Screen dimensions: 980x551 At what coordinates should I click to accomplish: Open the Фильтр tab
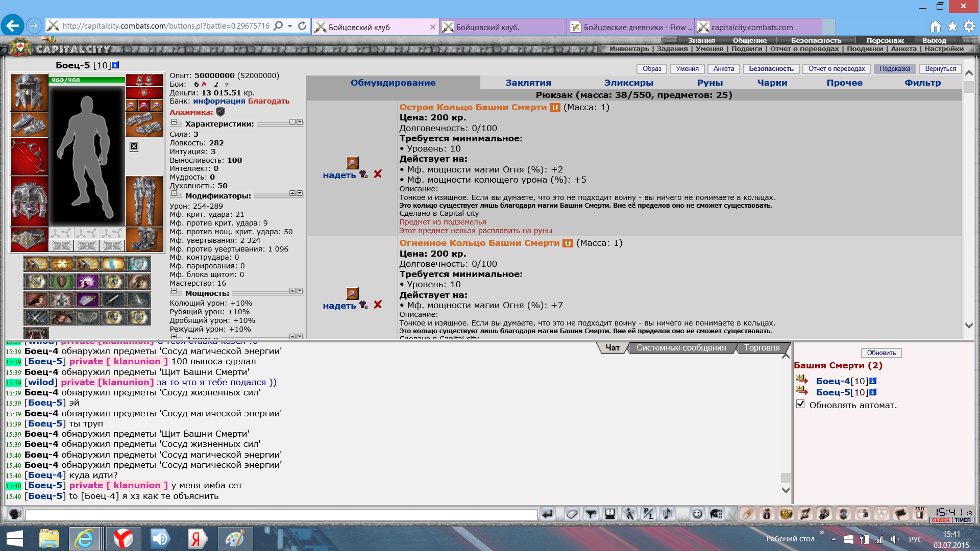[922, 83]
